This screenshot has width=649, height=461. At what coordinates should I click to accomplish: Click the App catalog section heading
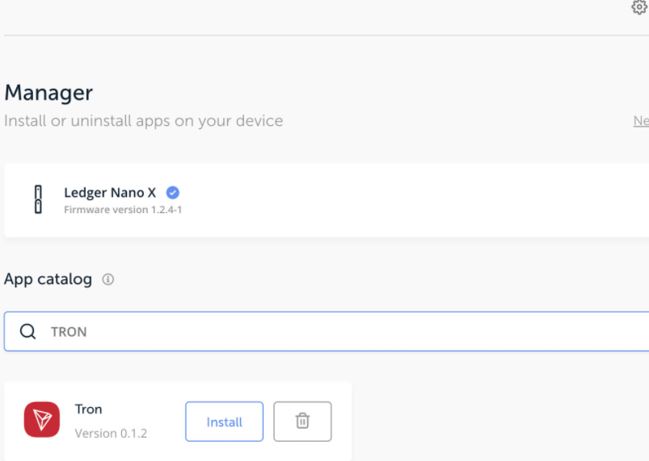[x=48, y=281]
